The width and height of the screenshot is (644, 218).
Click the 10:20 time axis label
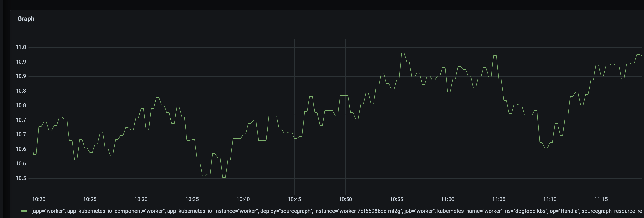click(39, 199)
